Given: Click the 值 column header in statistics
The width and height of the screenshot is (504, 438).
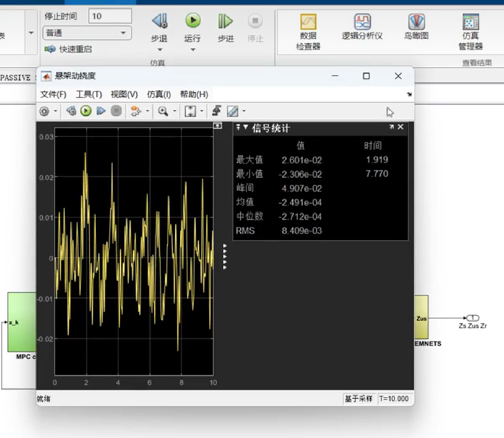Looking at the screenshot, I should click(x=300, y=146).
